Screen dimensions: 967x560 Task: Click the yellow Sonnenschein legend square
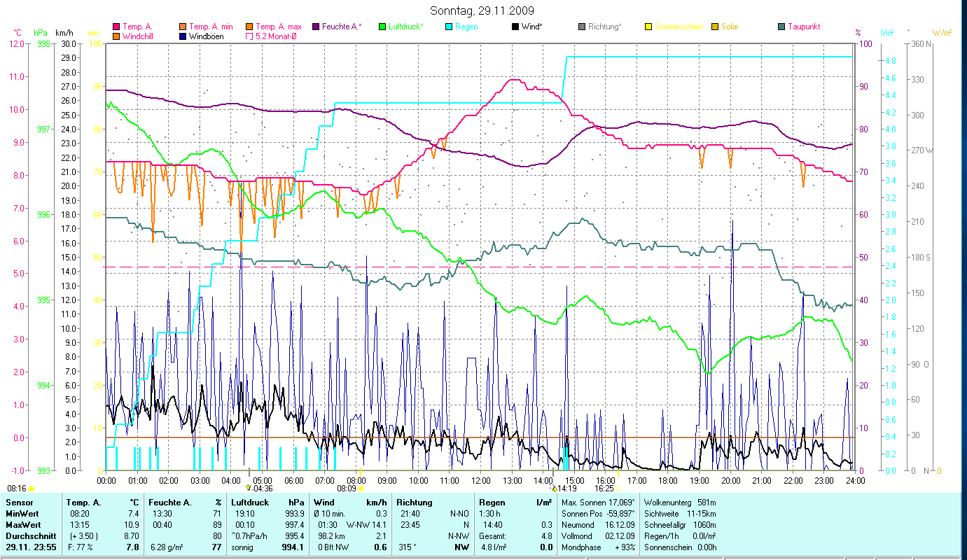pyautogui.click(x=648, y=27)
